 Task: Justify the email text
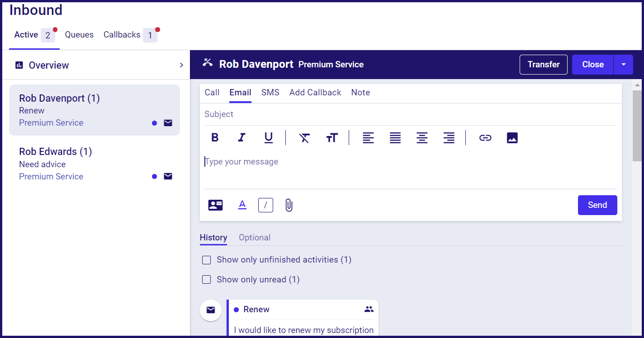[395, 138]
